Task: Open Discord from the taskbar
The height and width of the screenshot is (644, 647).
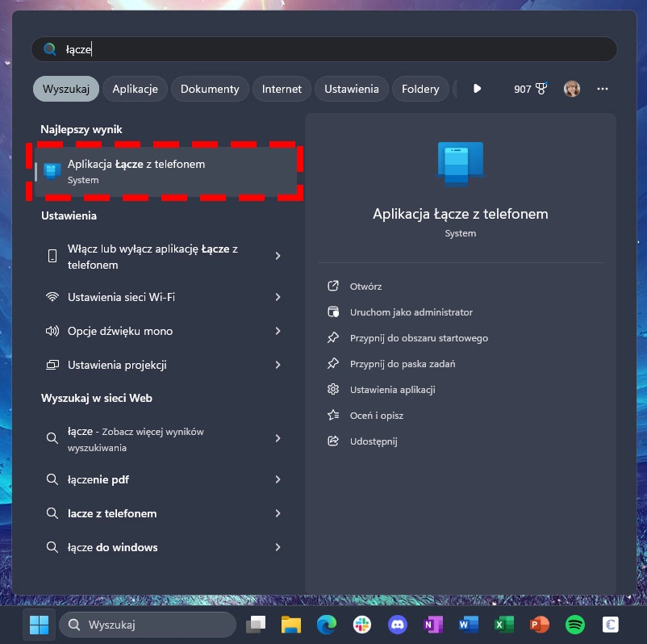Action: click(x=398, y=625)
